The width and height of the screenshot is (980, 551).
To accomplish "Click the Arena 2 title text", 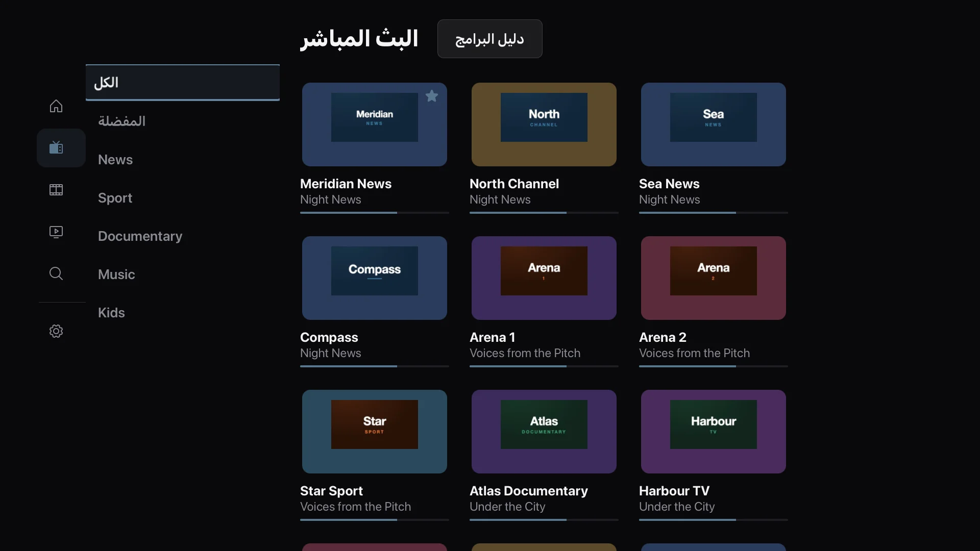I will [663, 337].
